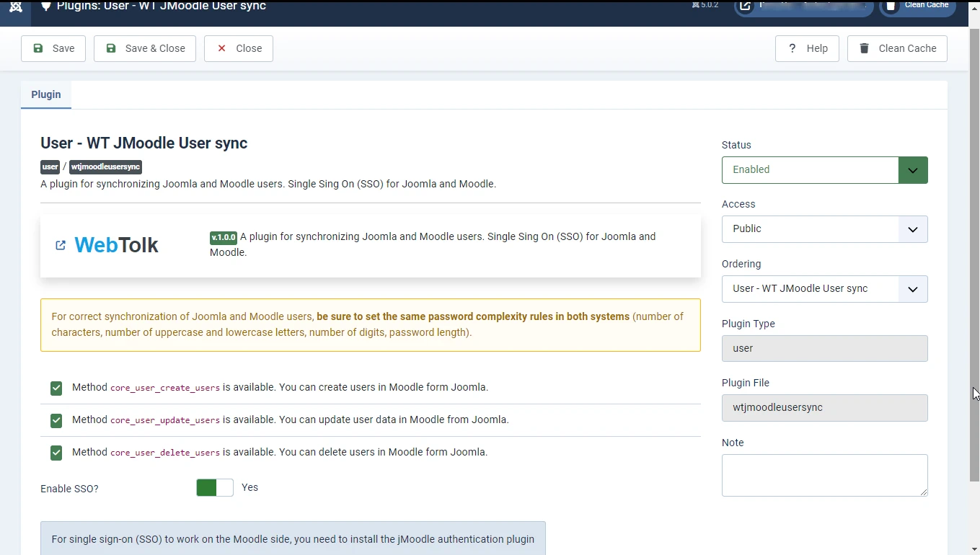Click the code text core_user_update_users

coord(165,420)
